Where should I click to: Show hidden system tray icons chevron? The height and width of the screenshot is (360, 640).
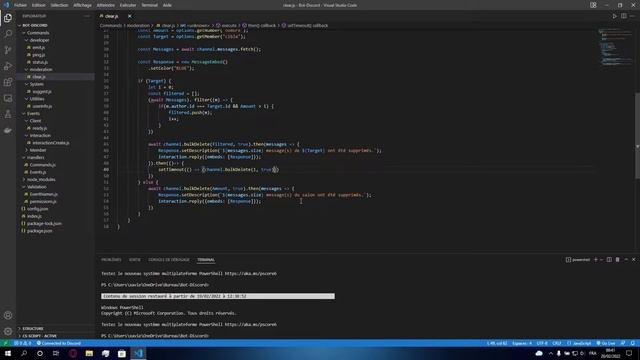point(551,353)
